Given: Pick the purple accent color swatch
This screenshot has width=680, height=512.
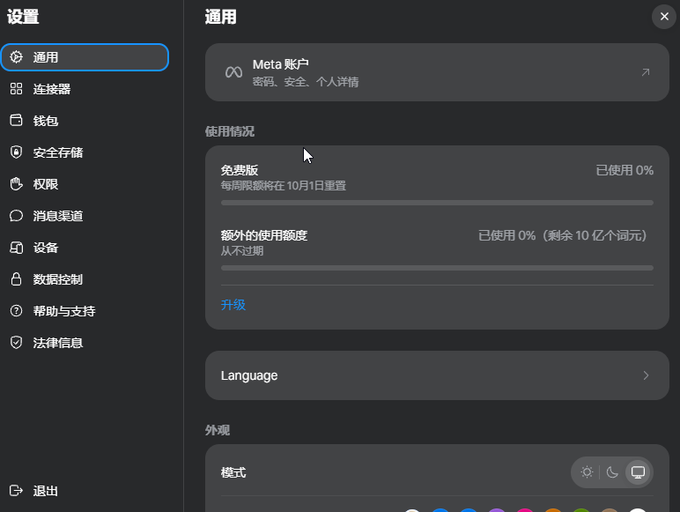Looking at the screenshot, I should point(497,510).
